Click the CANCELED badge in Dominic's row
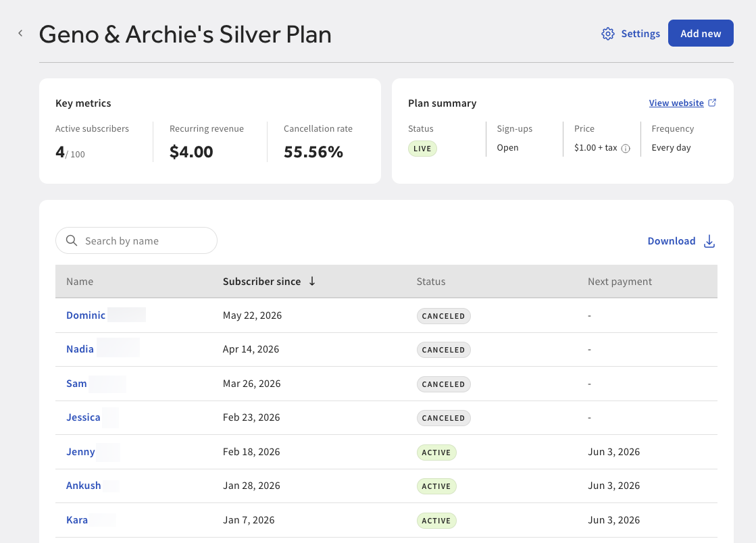Image resolution: width=756 pixels, height=543 pixels. [x=444, y=316]
